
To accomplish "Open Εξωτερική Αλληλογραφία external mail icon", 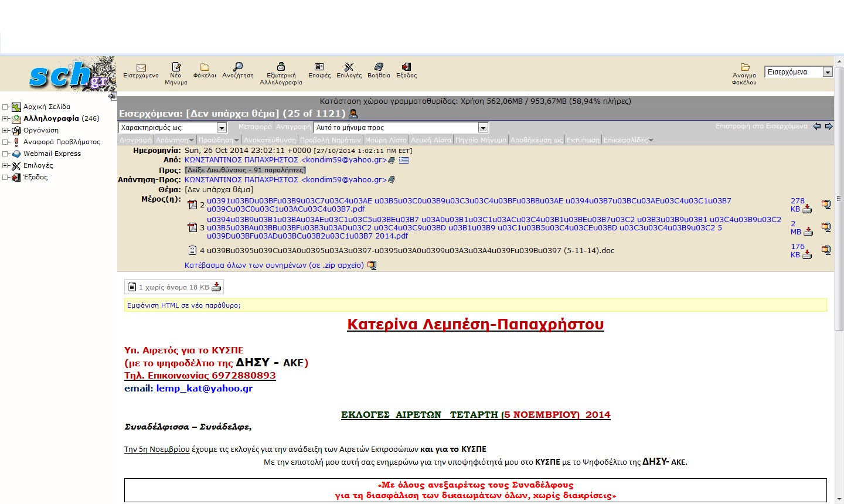I will (281, 67).
